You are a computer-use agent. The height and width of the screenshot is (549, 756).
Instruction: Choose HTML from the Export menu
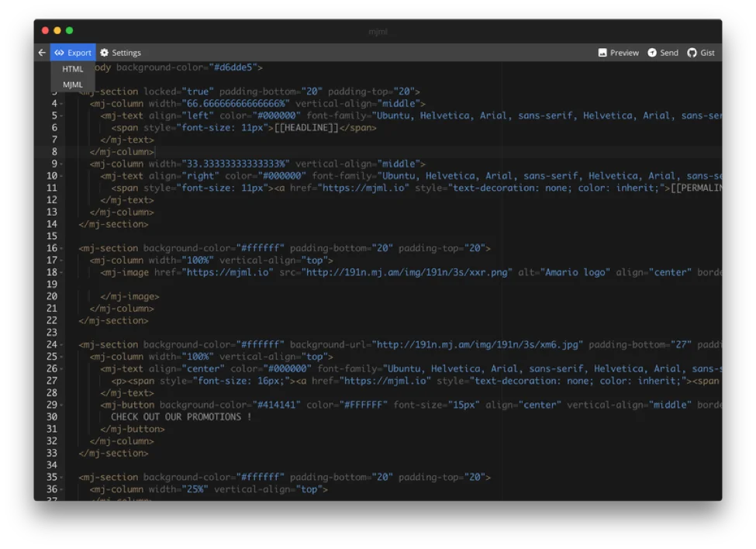pos(73,69)
